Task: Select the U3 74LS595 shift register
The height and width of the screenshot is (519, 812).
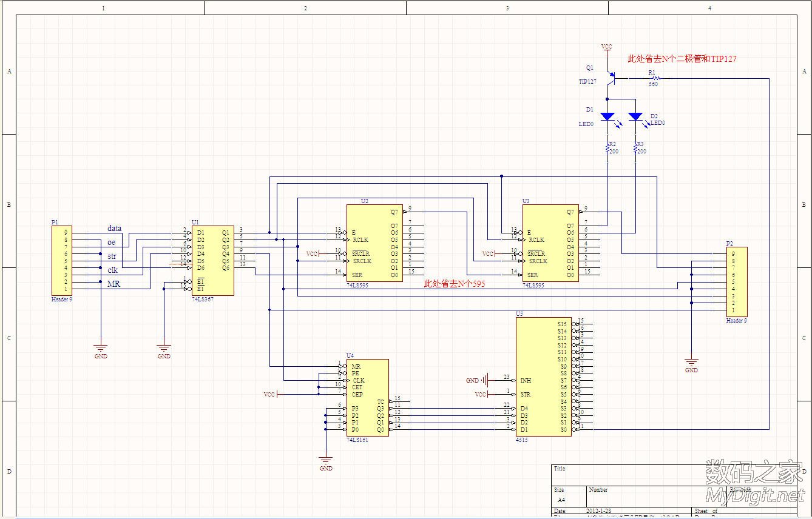Action: 550,243
